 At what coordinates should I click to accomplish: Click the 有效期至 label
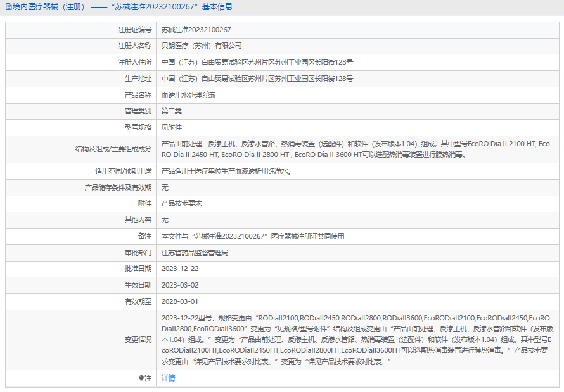138,301
